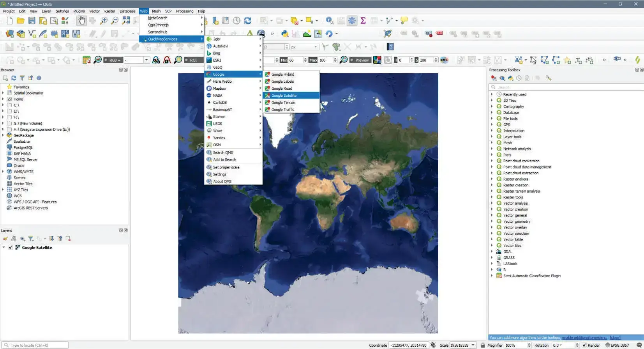Open the Raster menu
This screenshot has height=349, width=644.
(x=109, y=11)
